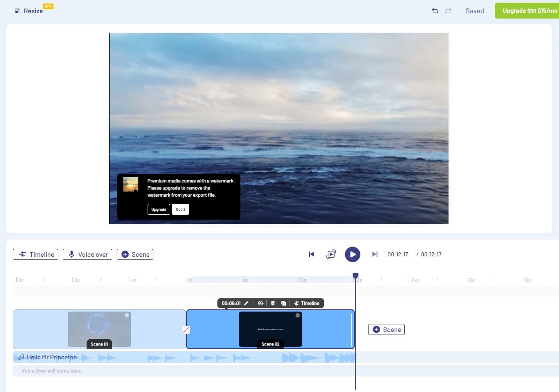Viewport: 559px width, 392px height.
Task: Start a Voice over recording
Action: 87,254
